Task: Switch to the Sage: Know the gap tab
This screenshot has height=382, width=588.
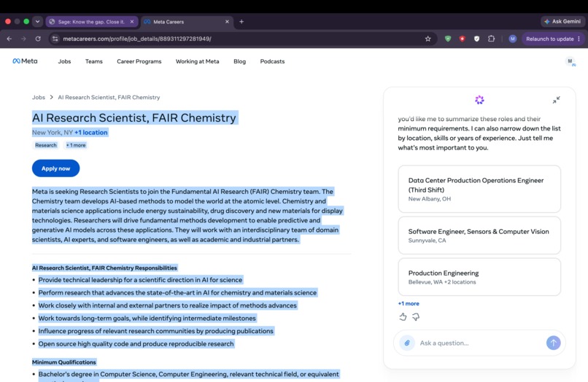Action: (x=91, y=22)
